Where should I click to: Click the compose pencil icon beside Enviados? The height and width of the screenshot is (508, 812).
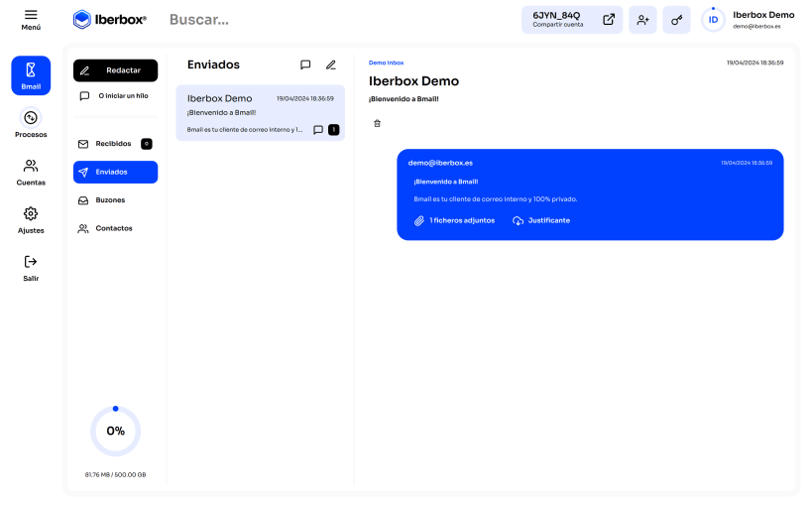click(331, 64)
